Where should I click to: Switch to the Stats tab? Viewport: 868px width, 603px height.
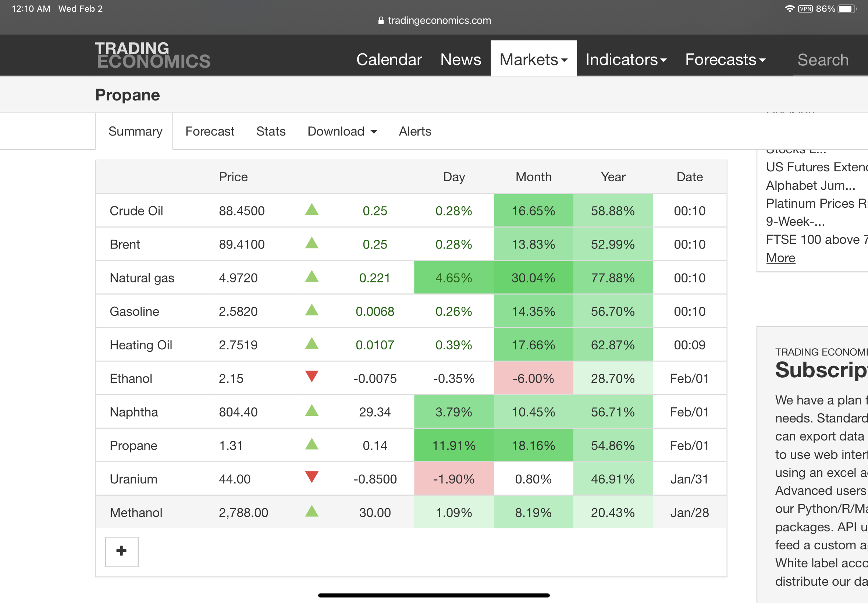pos(271,131)
